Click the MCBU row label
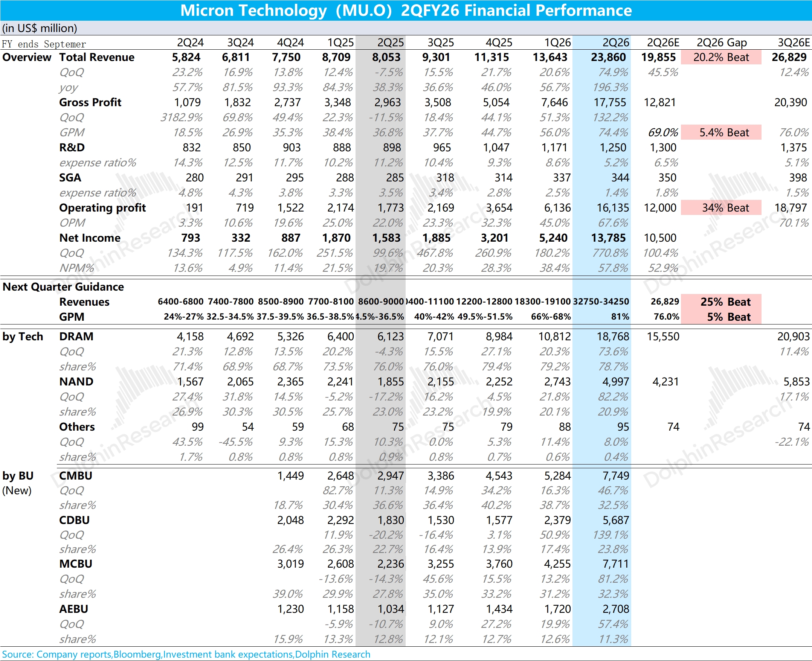Viewport: 812px width, 661px height. pyautogui.click(x=75, y=564)
